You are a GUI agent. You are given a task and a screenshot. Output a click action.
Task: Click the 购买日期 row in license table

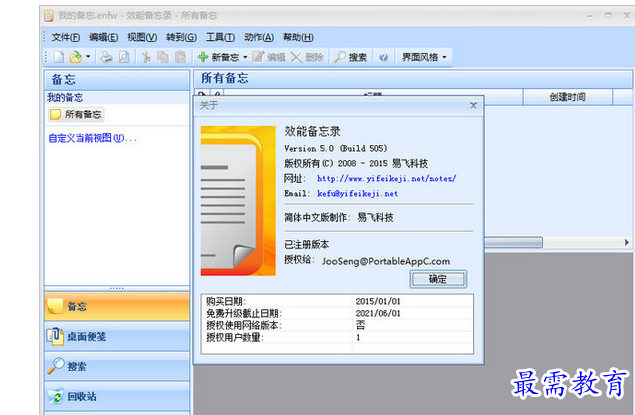337,301
